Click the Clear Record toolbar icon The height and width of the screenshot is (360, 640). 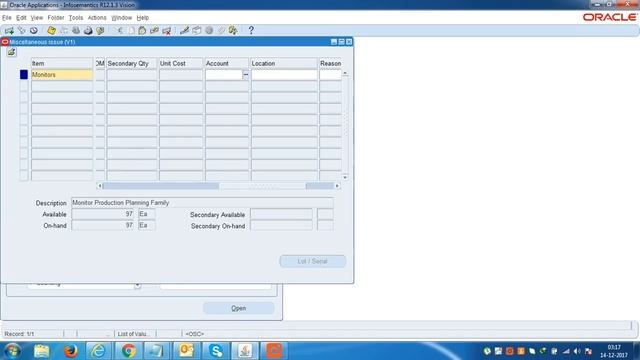click(154, 31)
